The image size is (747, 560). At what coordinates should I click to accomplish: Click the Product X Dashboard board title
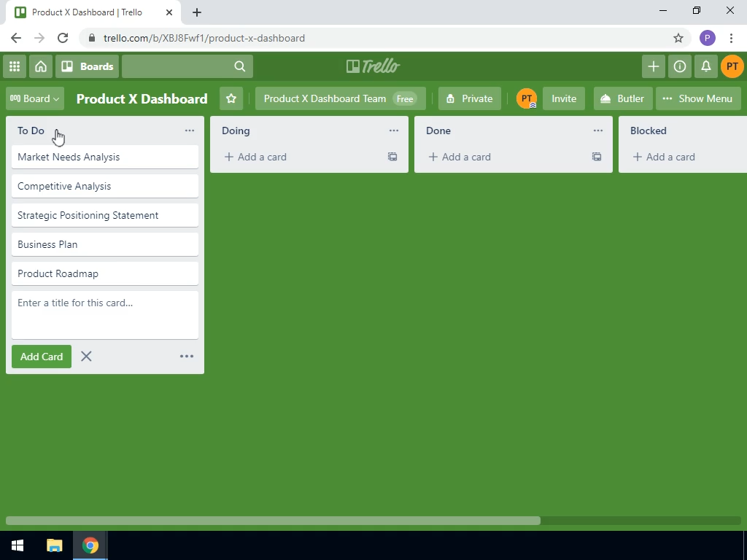142,98
